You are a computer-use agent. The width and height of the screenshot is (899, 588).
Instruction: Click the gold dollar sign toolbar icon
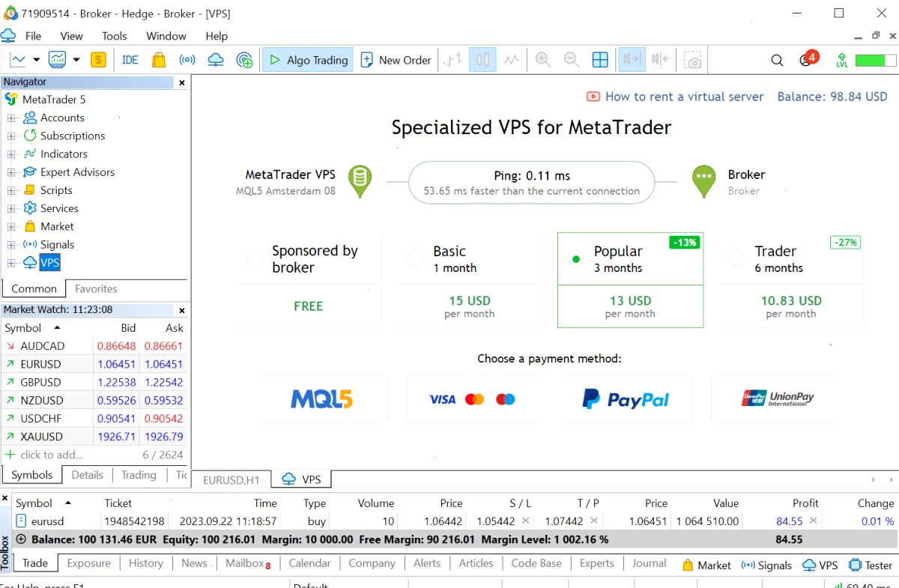[98, 60]
